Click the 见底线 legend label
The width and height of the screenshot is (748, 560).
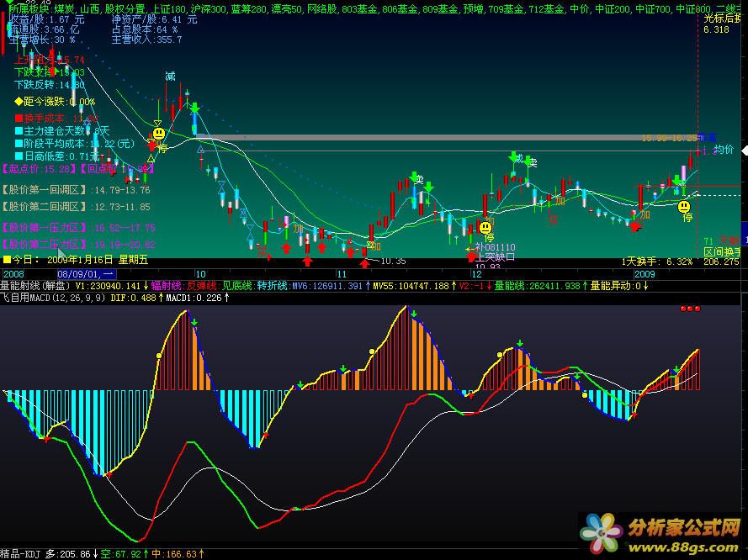(237, 286)
